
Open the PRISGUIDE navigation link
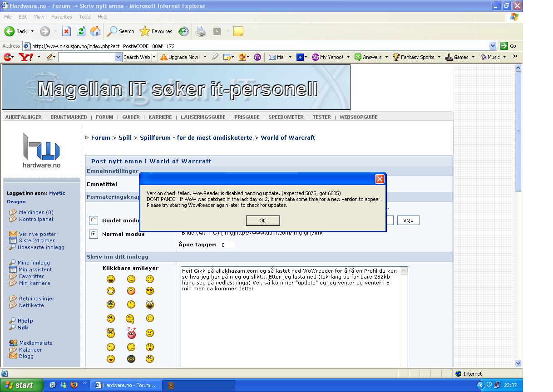pyautogui.click(x=247, y=117)
